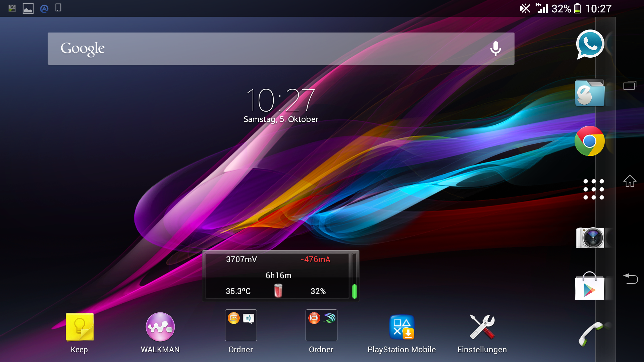
Task: Open the app drawer grid
Action: pyautogui.click(x=593, y=189)
